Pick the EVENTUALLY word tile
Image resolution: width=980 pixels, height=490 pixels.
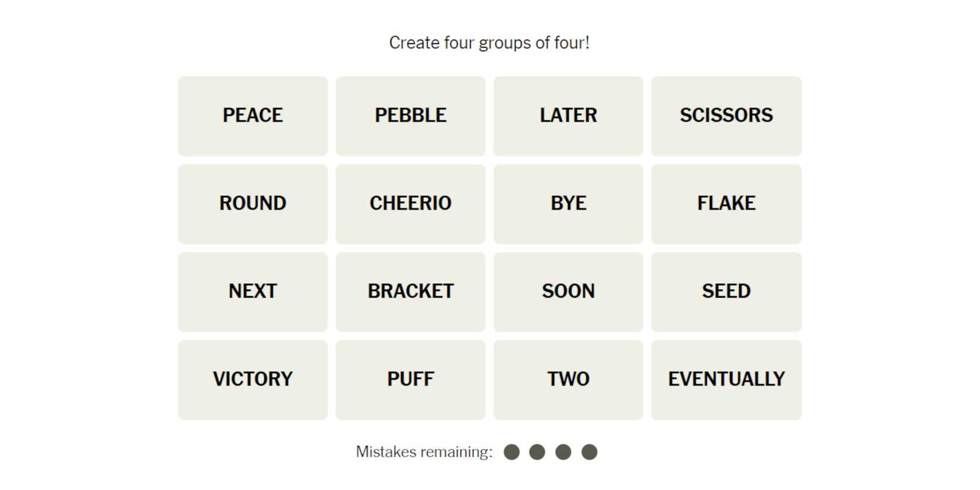pyautogui.click(x=726, y=380)
